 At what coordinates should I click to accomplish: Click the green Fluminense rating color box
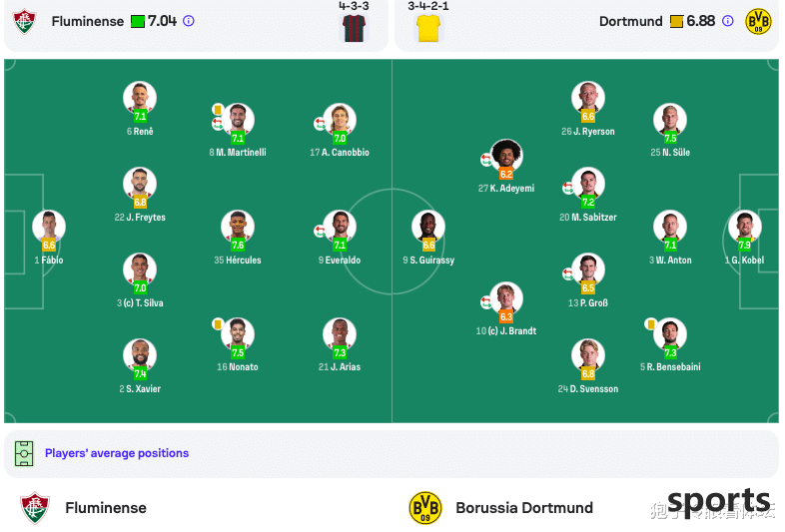138,22
